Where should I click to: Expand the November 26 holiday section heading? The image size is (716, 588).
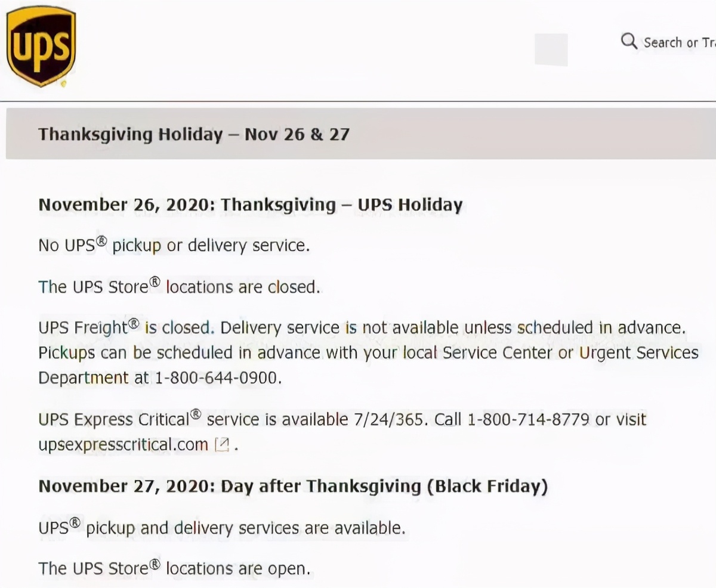[250, 205]
